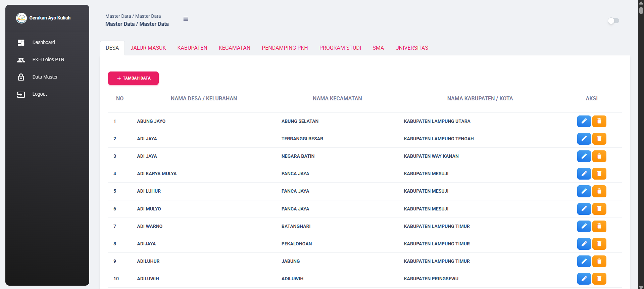Screen dimensions: 644x289
Task: Edit the ADI LUHUR row
Action: coord(584,191)
